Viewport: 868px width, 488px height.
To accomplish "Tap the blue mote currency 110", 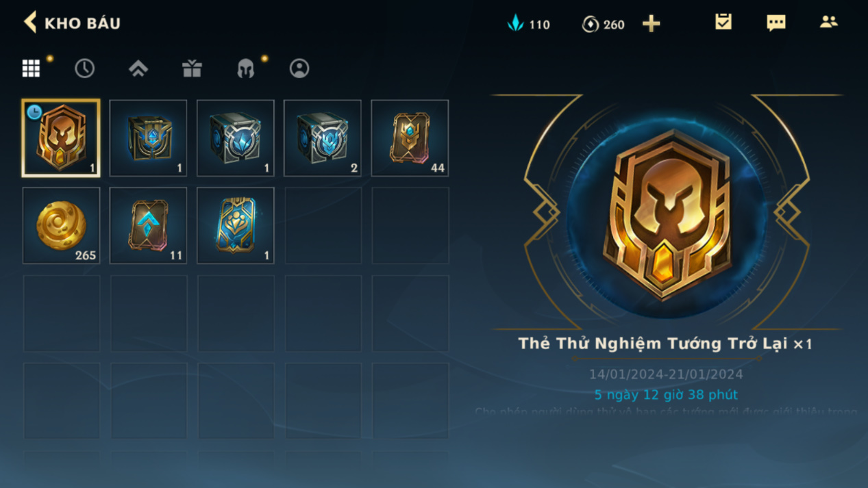I will (x=528, y=24).
